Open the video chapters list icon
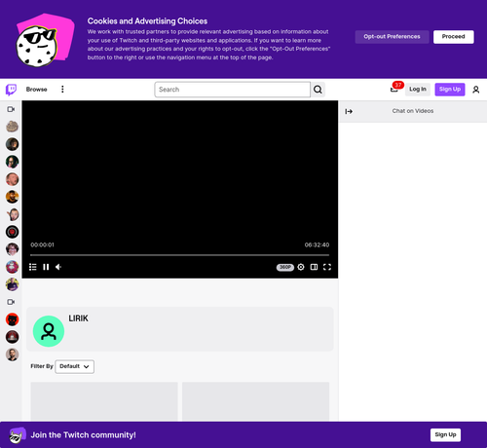Screen dimensions: 487x448 33,267
